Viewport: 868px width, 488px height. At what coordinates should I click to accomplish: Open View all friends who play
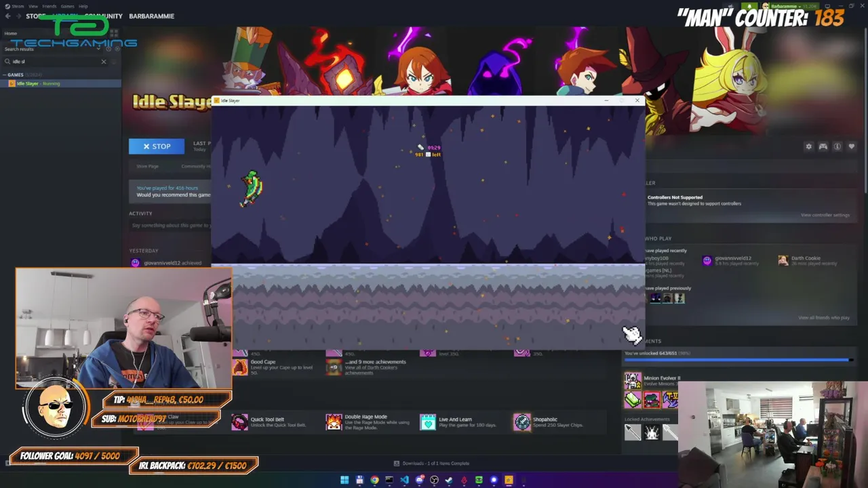coord(823,317)
